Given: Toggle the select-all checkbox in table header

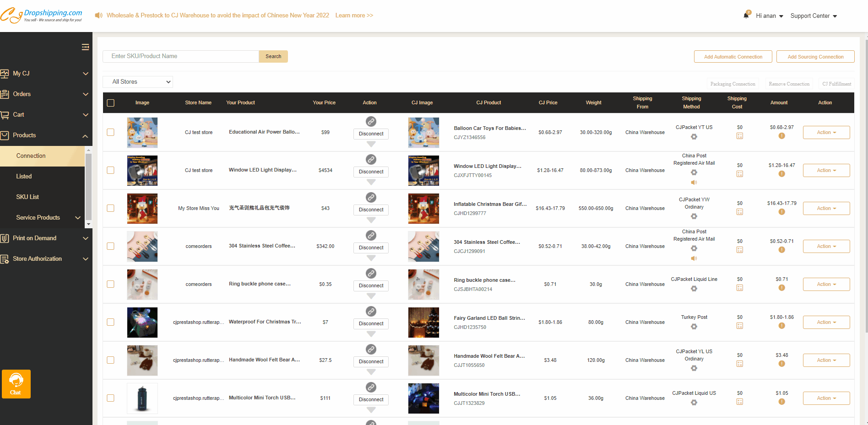Looking at the screenshot, I should 111,103.
